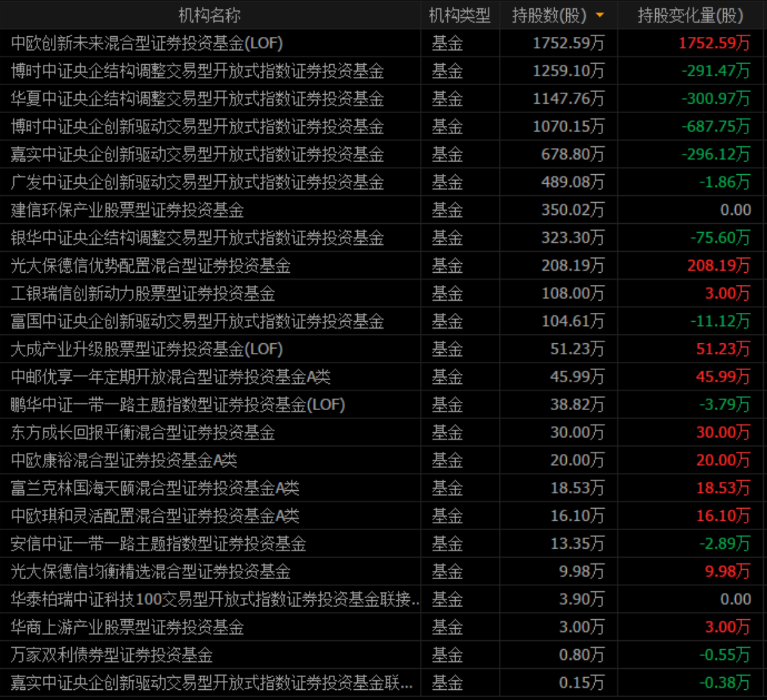Viewport: 767px width, 700px height.
Task: Click change value -2.89万
Action: point(725,544)
